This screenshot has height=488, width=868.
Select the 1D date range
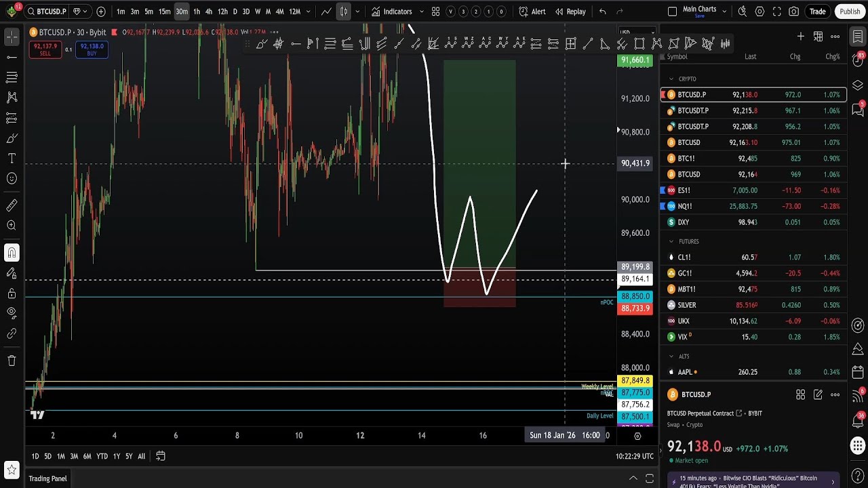point(35,457)
